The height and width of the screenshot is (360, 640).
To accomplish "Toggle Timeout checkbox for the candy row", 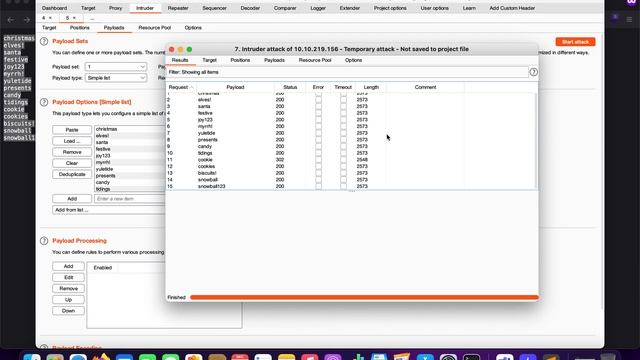I will point(343,146).
